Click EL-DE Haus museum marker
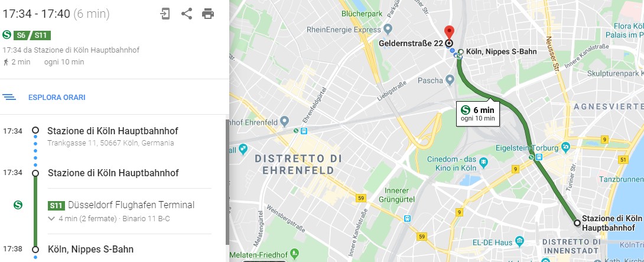644x262 pixels. click(x=519, y=240)
